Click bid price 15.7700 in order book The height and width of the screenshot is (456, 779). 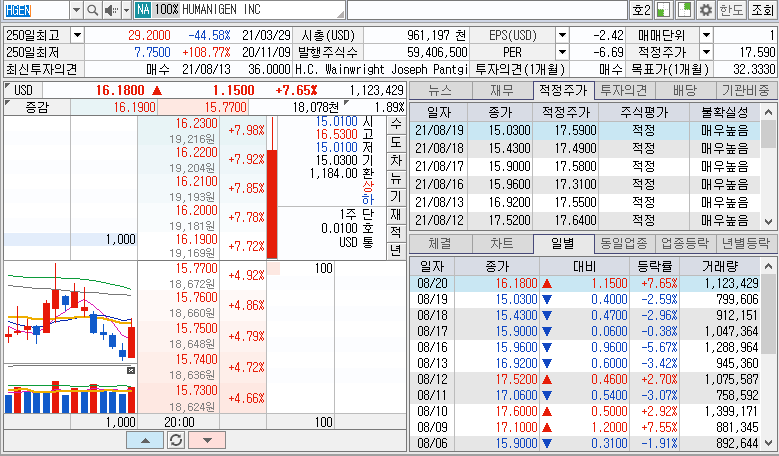click(x=196, y=269)
